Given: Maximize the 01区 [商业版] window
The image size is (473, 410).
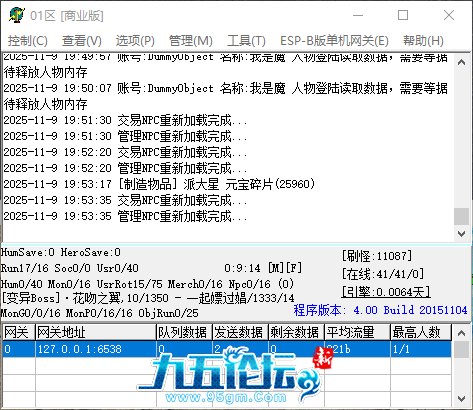Looking at the screenshot, I should pyautogui.click(x=403, y=15).
